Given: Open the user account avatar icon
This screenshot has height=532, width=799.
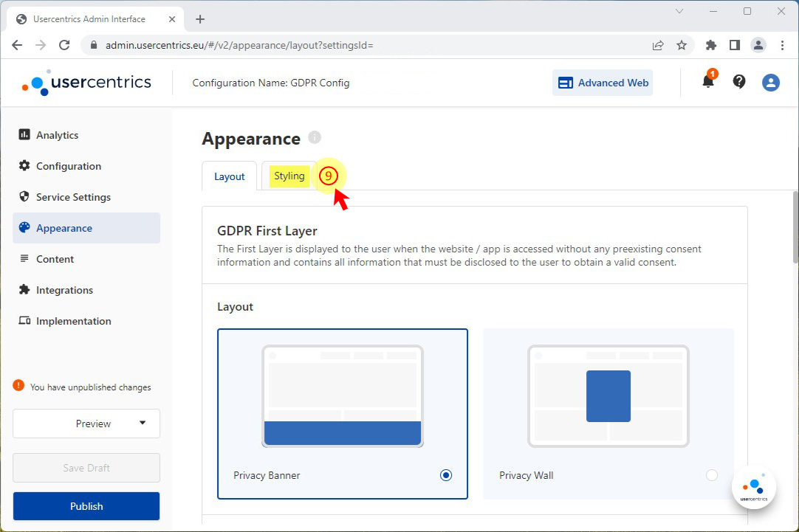Looking at the screenshot, I should (771, 83).
